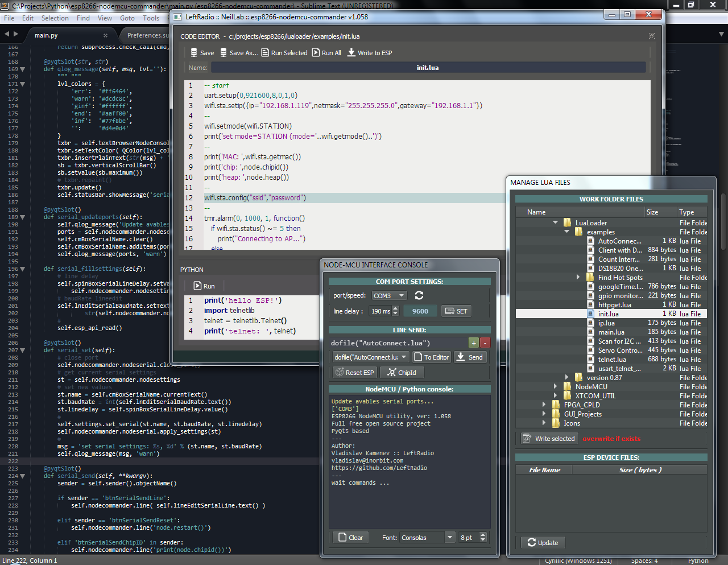The width and height of the screenshot is (728, 565).
Task: Add a line with the green plus button
Action: click(x=473, y=343)
